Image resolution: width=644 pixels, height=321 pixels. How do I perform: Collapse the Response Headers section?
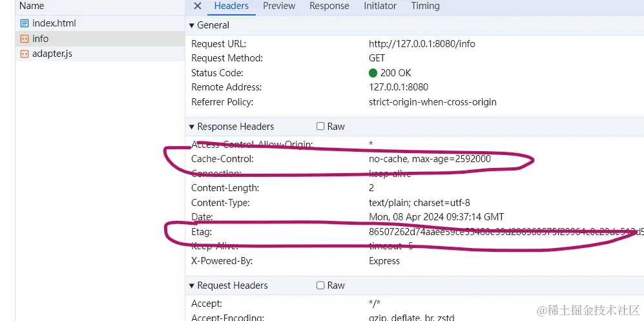[192, 127]
